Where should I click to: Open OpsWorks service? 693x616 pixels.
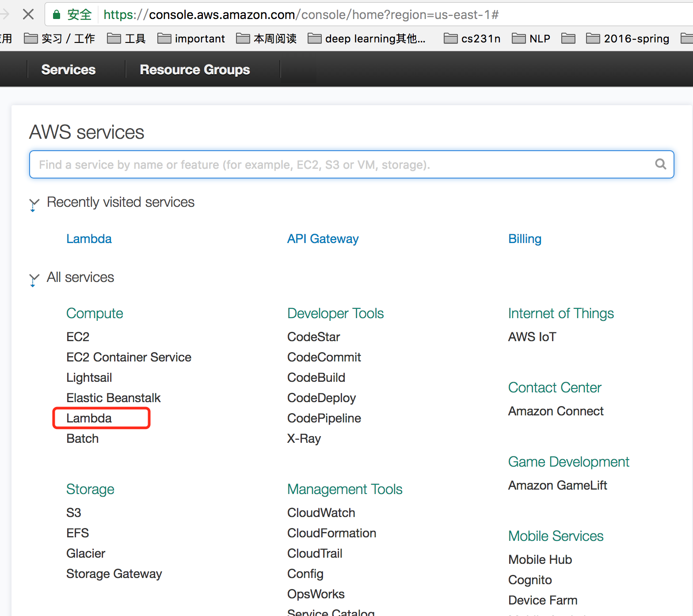point(316,594)
